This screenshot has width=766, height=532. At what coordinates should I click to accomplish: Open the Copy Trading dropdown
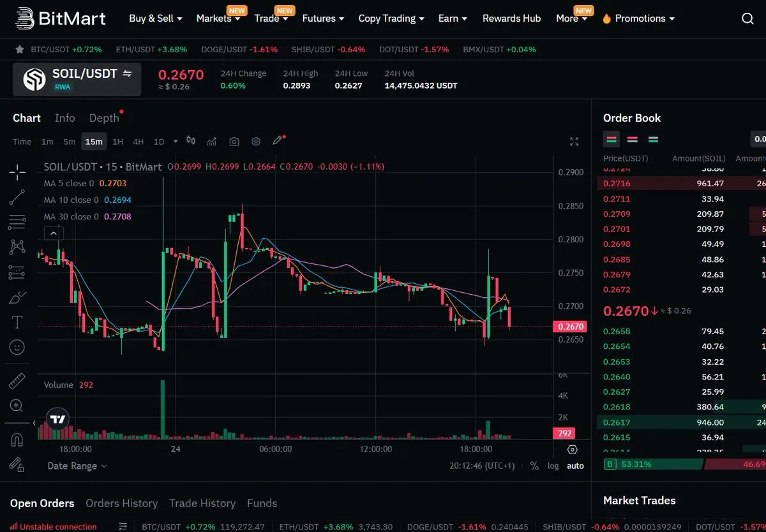391,18
